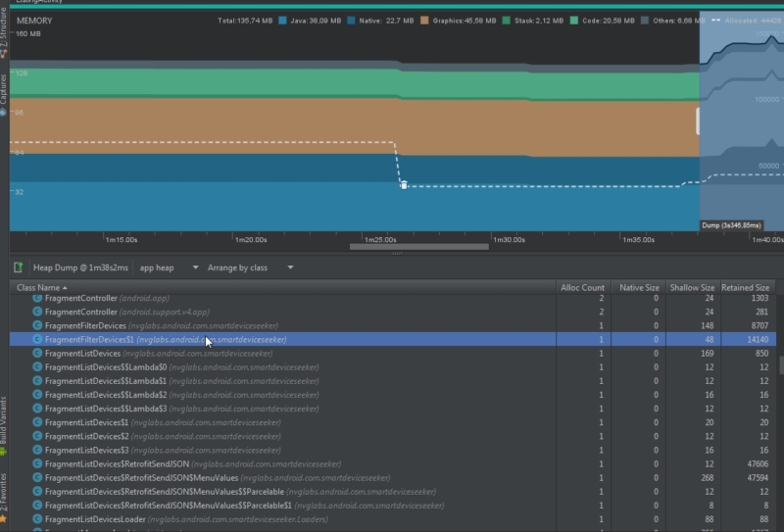Select the FragmentListDevices class row
Viewport: 784px width, 532px height.
[x=393, y=354]
